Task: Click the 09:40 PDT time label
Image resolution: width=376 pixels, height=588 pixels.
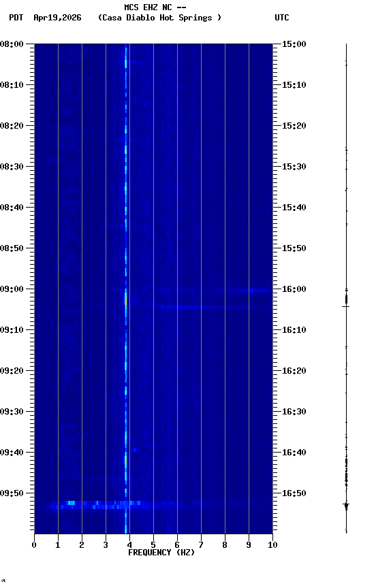Action: (12, 453)
